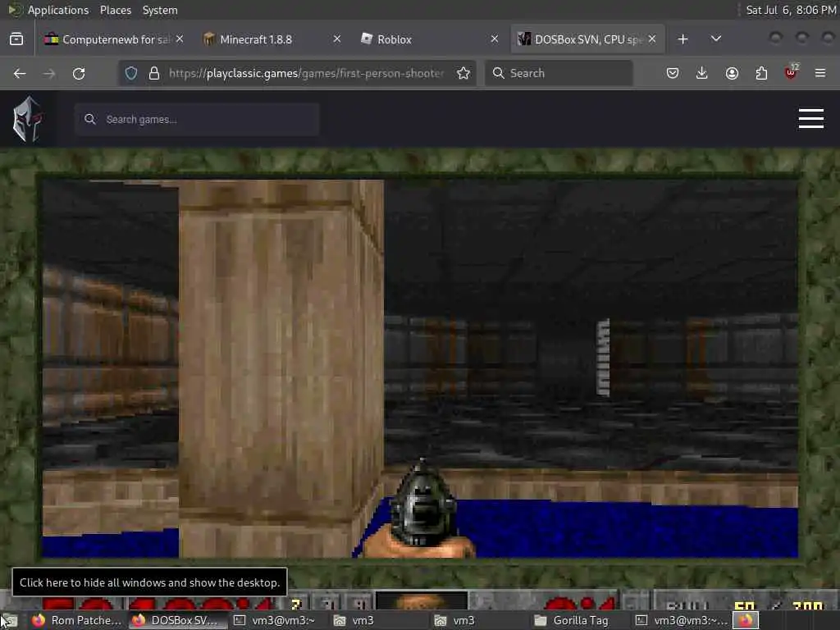The height and width of the screenshot is (630, 840).
Task: Open a new tab with plus button
Action: click(x=682, y=39)
